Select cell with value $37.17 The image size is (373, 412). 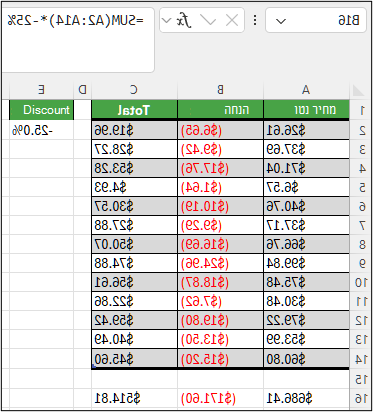306,225
